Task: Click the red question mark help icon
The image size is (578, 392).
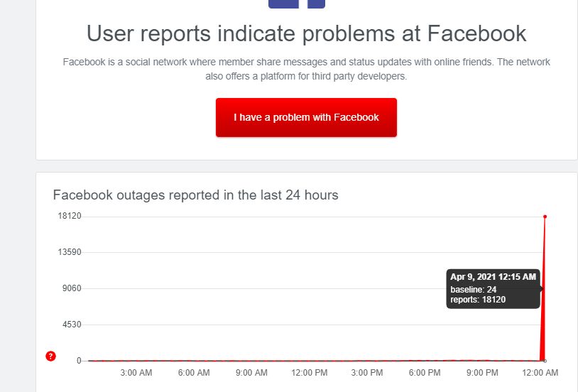Action: click(50, 356)
